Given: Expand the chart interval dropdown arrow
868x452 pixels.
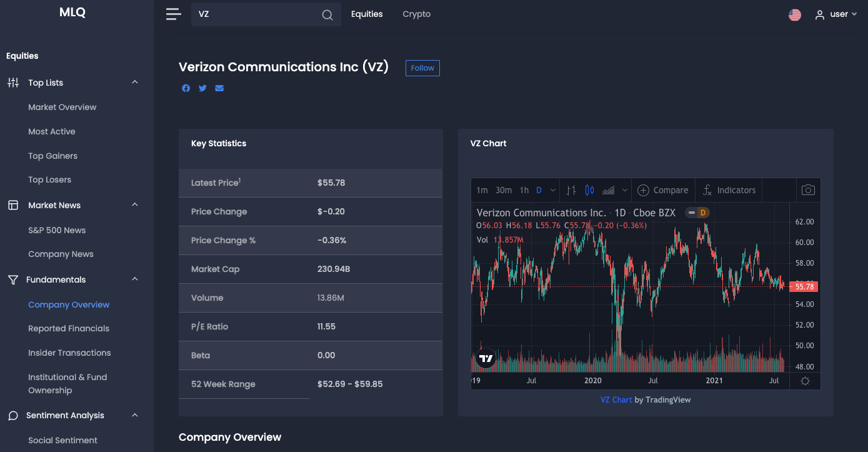Looking at the screenshot, I should point(553,190).
